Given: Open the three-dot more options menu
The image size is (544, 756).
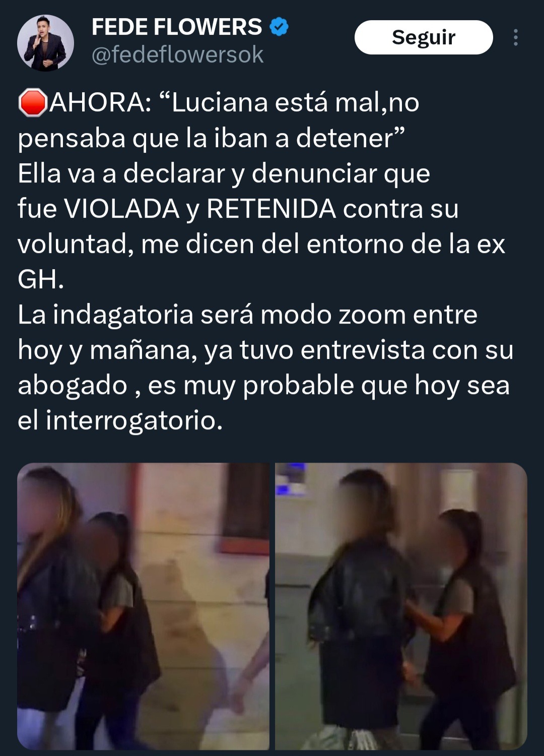Looking at the screenshot, I should pyautogui.click(x=515, y=37).
